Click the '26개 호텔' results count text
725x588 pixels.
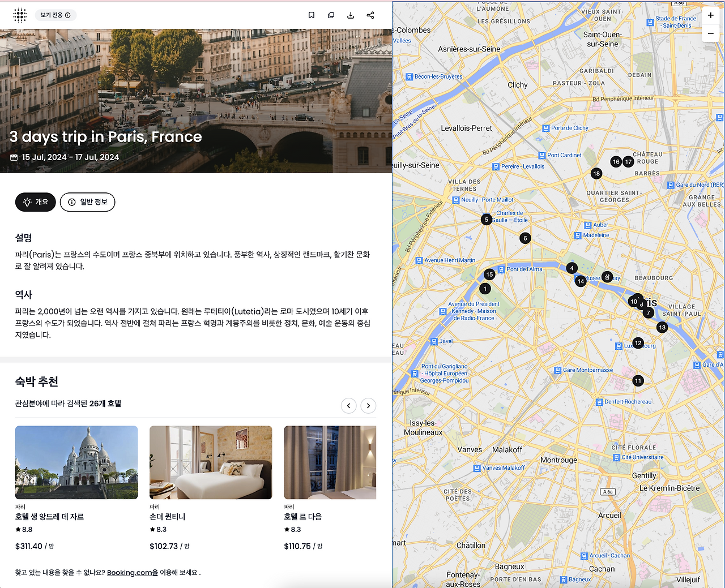click(105, 404)
